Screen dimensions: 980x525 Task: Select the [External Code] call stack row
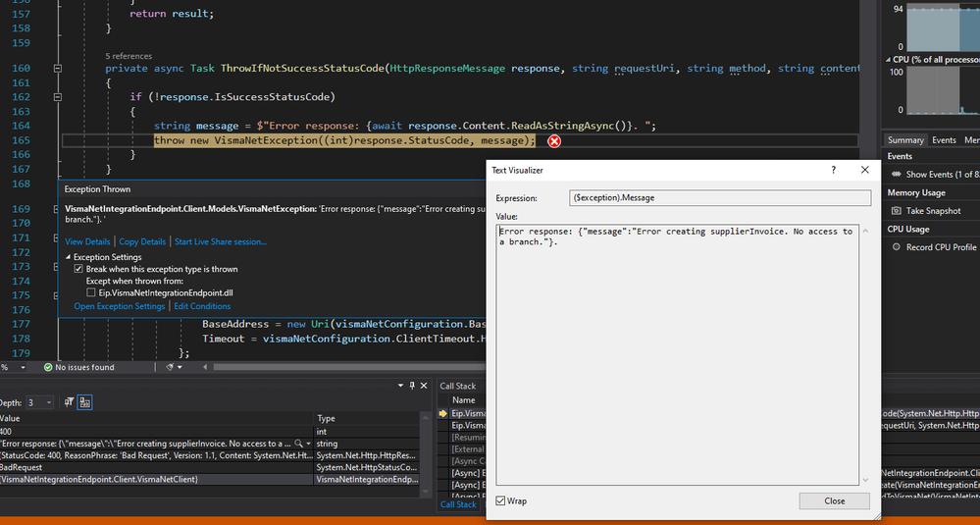coord(464,449)
